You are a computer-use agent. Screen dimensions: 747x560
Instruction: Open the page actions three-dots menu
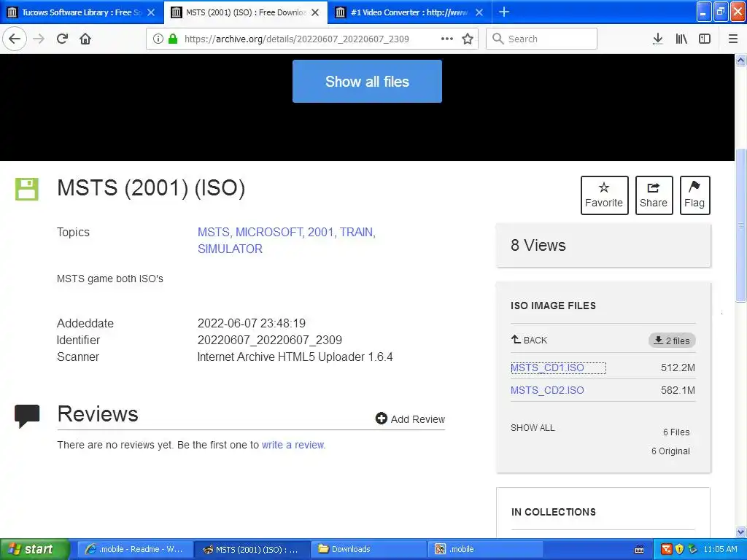coord(447,39)
